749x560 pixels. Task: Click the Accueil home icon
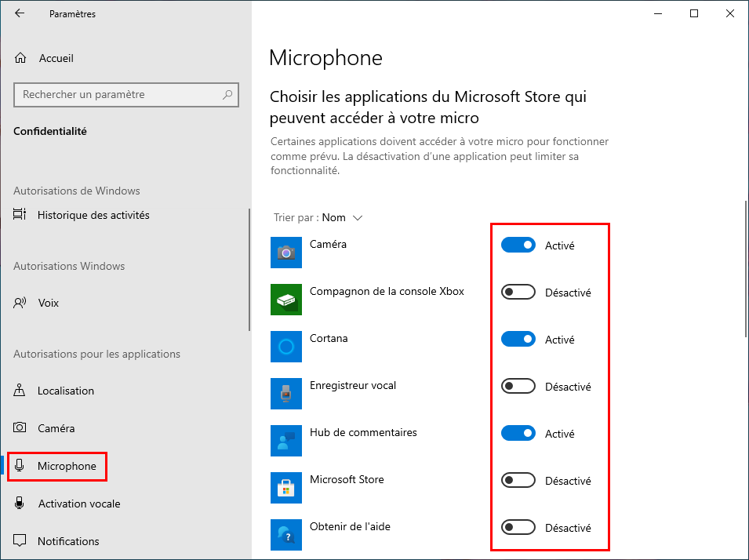click(20, 58)
